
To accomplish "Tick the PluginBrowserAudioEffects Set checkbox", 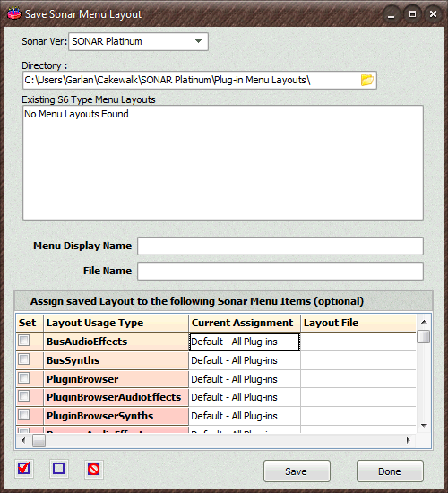I will pyautogui.click(x=24, y=396).
